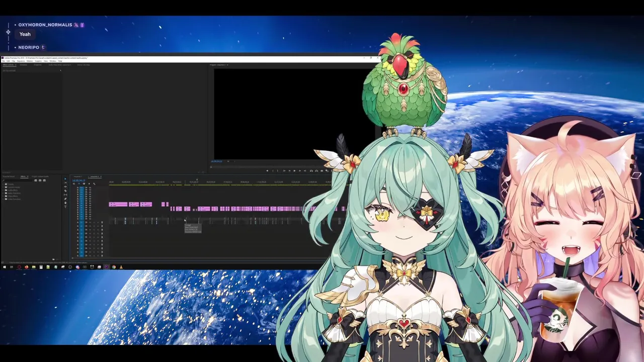Switch to the Source (no clips) tab
644x362 pixels.
84,65
